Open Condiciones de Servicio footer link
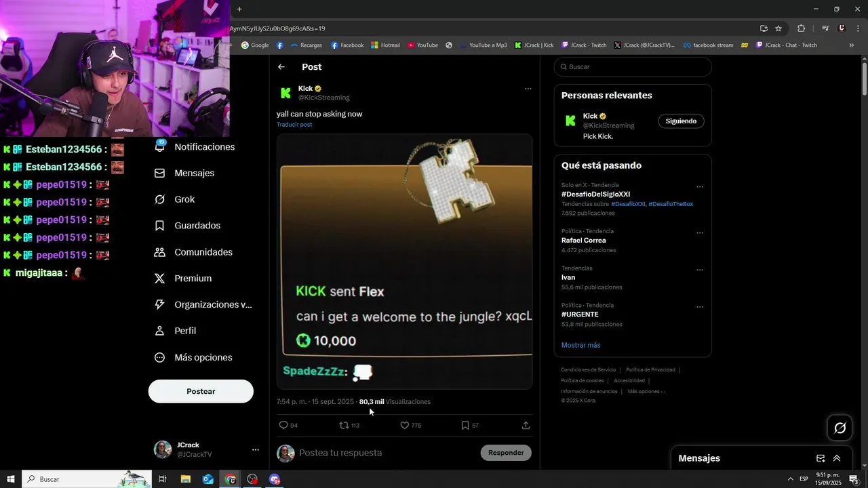 point(588,370)
